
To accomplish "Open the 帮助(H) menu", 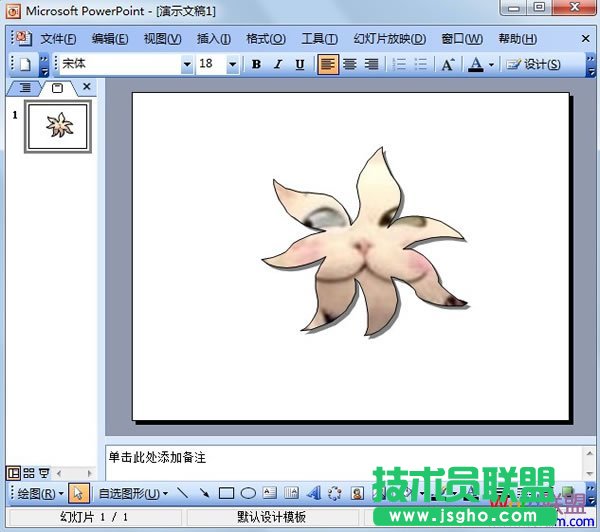I will [x=517, y=39].
